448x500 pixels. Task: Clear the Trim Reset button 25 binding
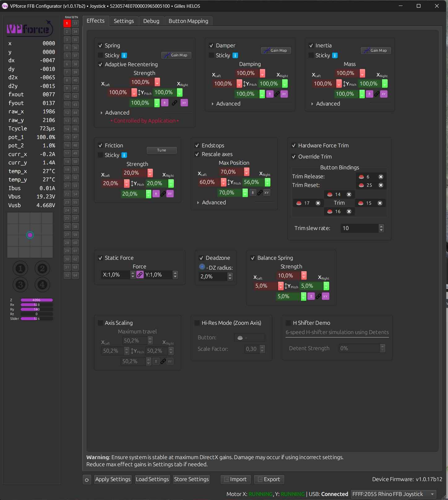click(381, 185)
